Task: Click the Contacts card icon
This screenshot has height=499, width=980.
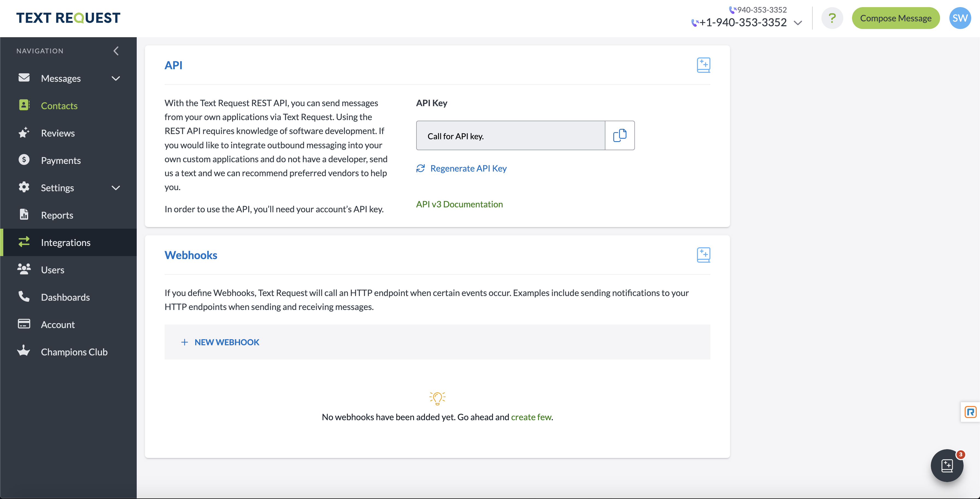Action: [24, 105]
